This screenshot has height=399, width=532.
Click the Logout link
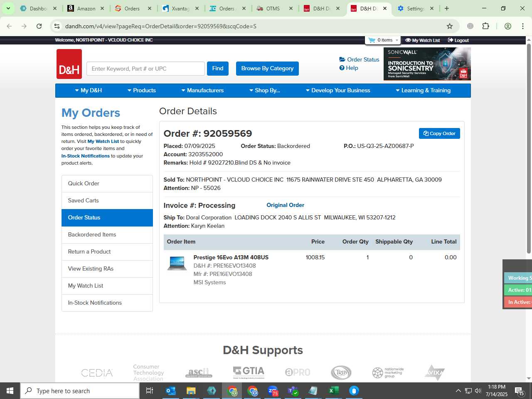click(458, 40)
